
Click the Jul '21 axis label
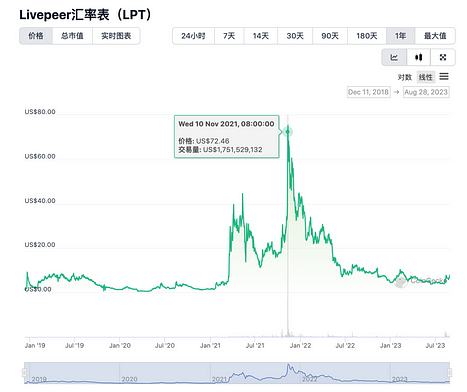(x=255, y=346)
